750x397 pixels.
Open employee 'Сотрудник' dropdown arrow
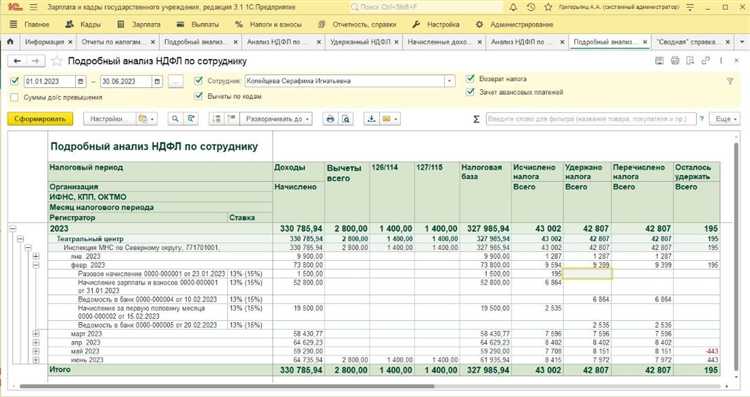tap(449, 81)
